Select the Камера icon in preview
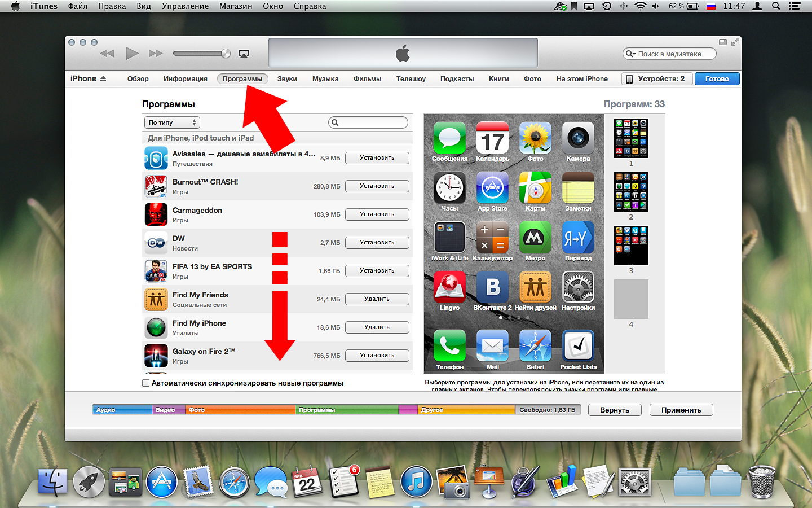 (578, 138)
